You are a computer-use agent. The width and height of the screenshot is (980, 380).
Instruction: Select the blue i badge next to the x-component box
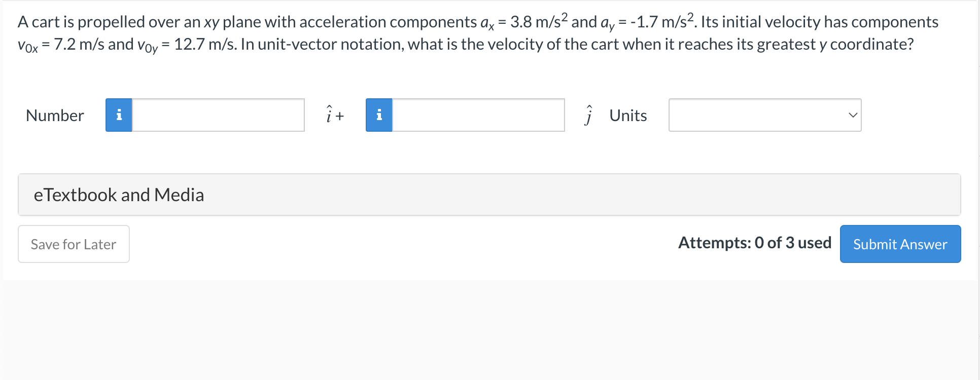pos(119,115)
